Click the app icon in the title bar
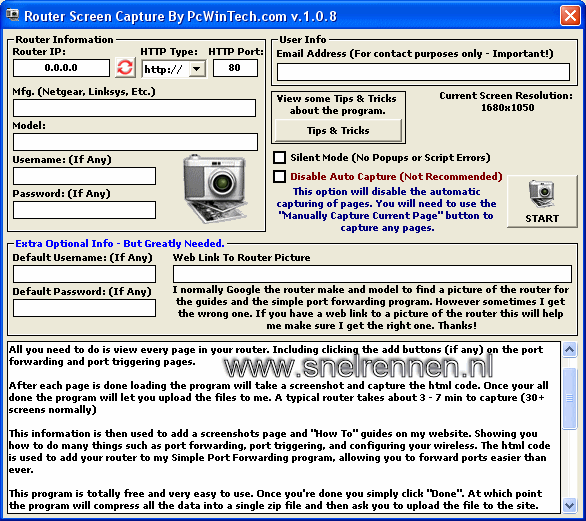Image resolution: width=586 pixels, height=521 pixels. [13, 15]
